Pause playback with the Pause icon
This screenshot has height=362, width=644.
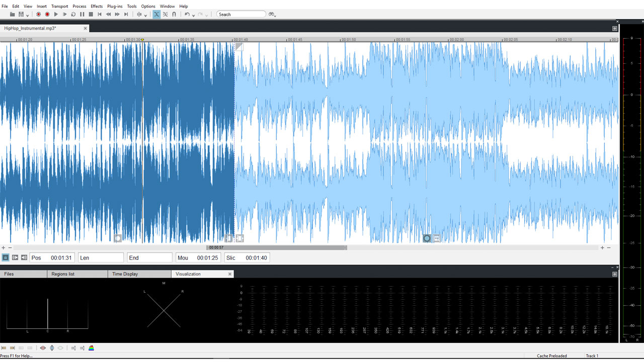pos(82,14)
